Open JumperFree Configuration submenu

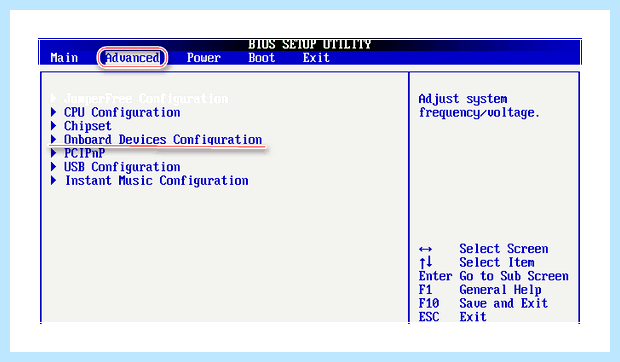pyautogui.click(x=146, y=98)
